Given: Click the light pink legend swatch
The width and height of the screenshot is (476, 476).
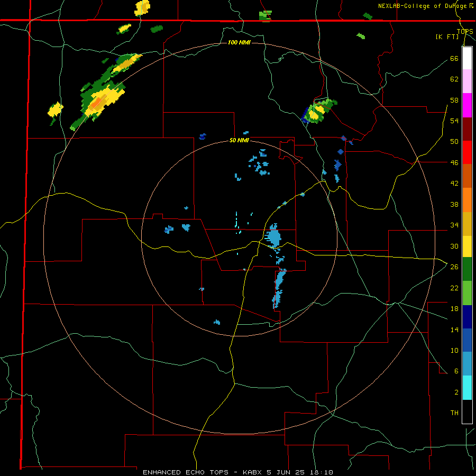Looking at the screenshot, I should click(467, 81).
